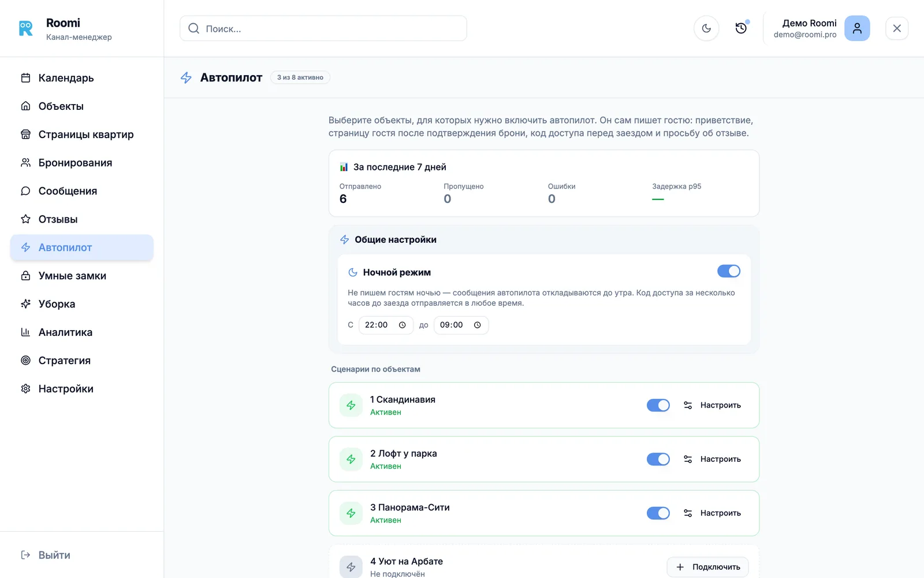This screenshot has height=578, width=924.
Task: Click the lightning icon next to Автопилот heading
Action: pos(186,77)
